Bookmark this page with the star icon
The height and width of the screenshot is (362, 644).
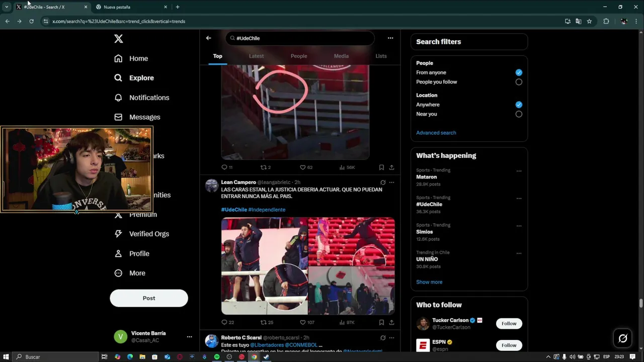[589, 21]
